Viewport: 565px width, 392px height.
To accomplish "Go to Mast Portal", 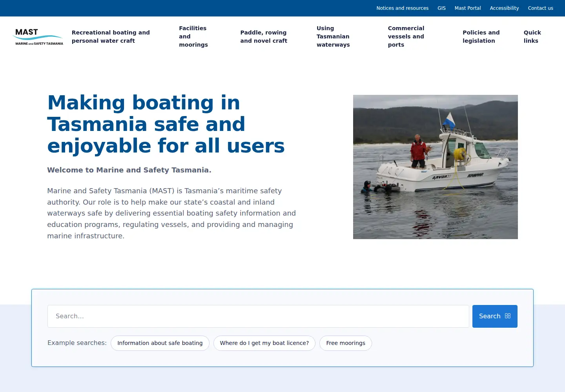I will [468, 8].
